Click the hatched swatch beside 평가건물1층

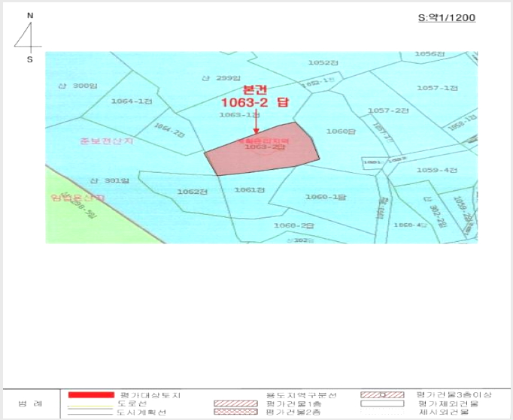(x=235, y=403)
